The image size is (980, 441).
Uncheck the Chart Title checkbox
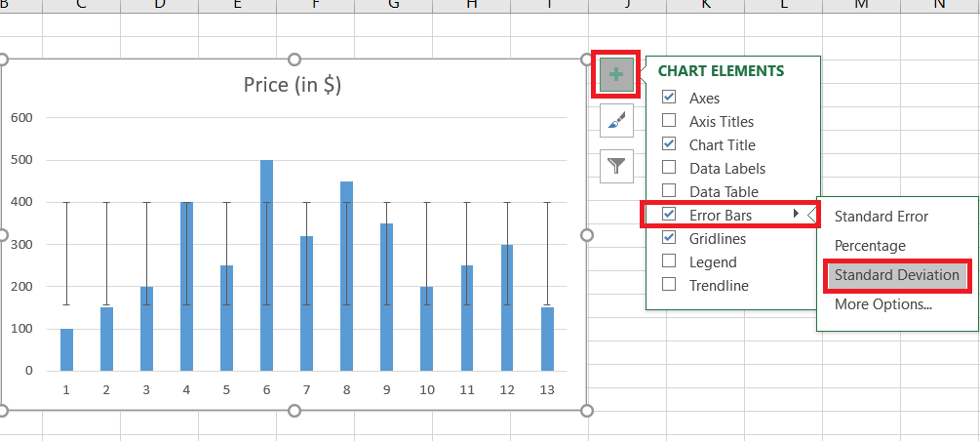click(669, 144)
